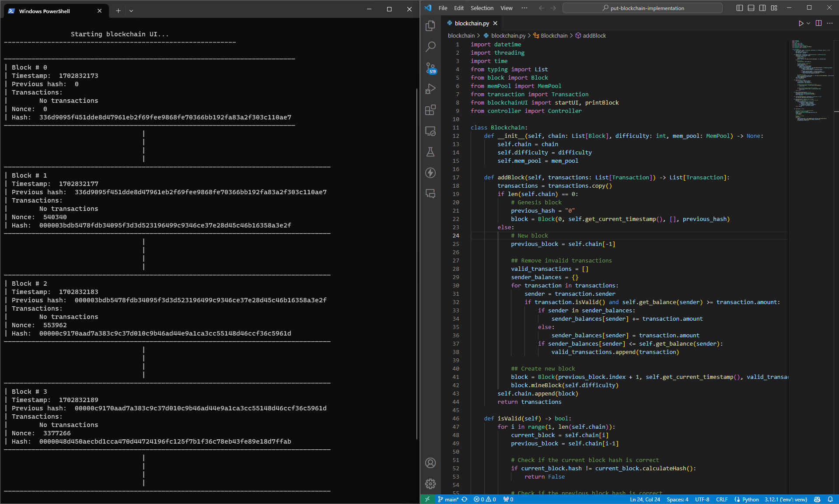Click the VS Code logo icon
Viewport: 839px width, 504px height.
428,8
